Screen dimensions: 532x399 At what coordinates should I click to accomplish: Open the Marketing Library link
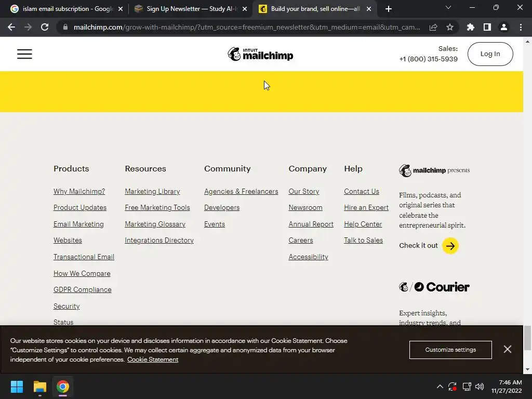click(152, 191)
